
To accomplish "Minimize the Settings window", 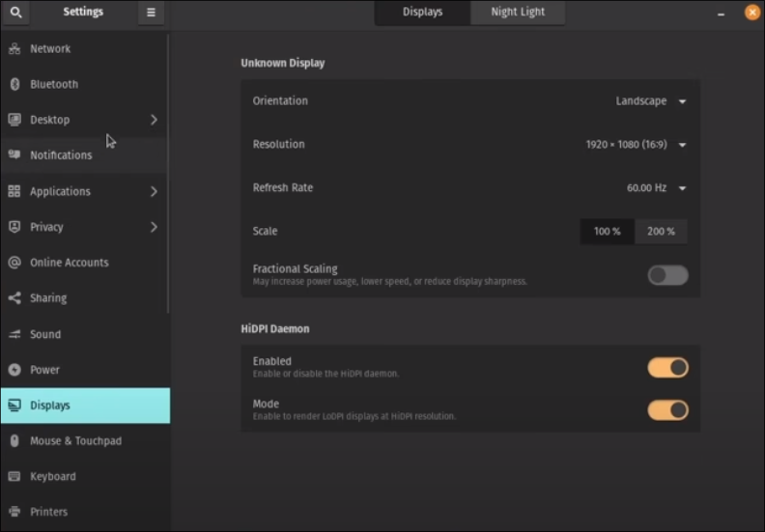I will click(x=721, y=14).
